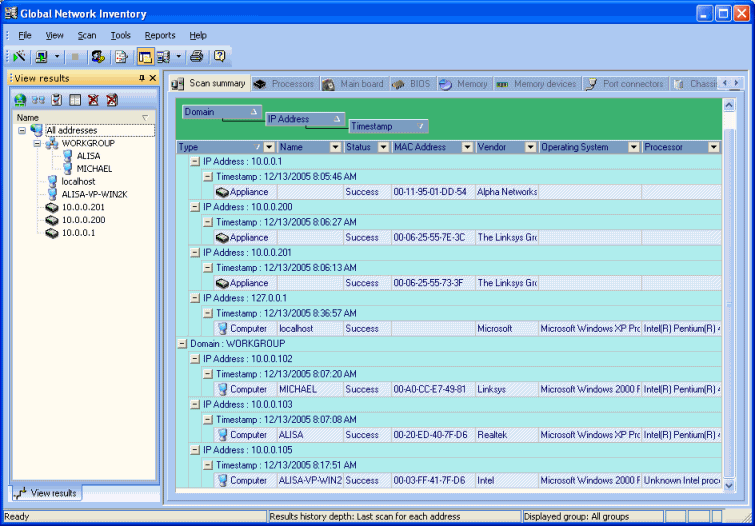
Task: Click the two-computers group icon in View results
Action: click(x=38, y=100)
